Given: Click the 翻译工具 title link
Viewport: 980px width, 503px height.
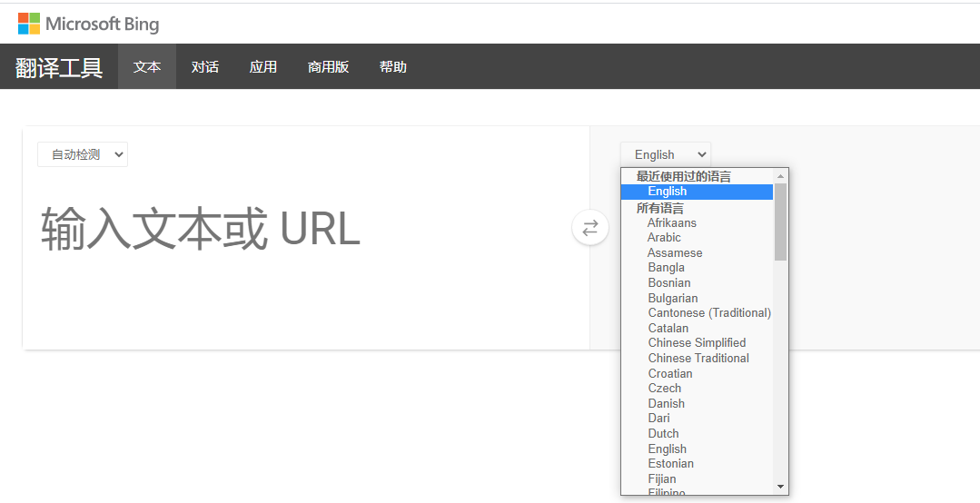Looking at the screenshot, I should pyautogui.click(x=59, y=67).
